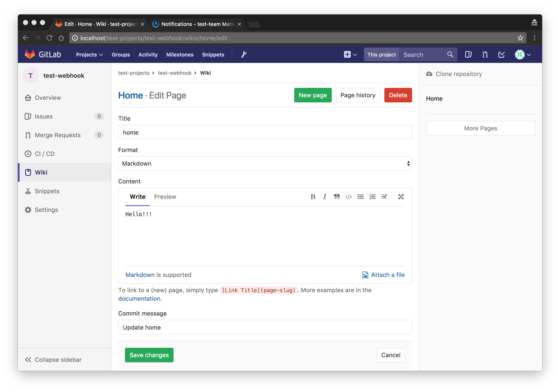Screen dimensions: 560x392
Task: Toggle bold formatting in the editor
Action: pyautogui.click(x=313, y=197)
